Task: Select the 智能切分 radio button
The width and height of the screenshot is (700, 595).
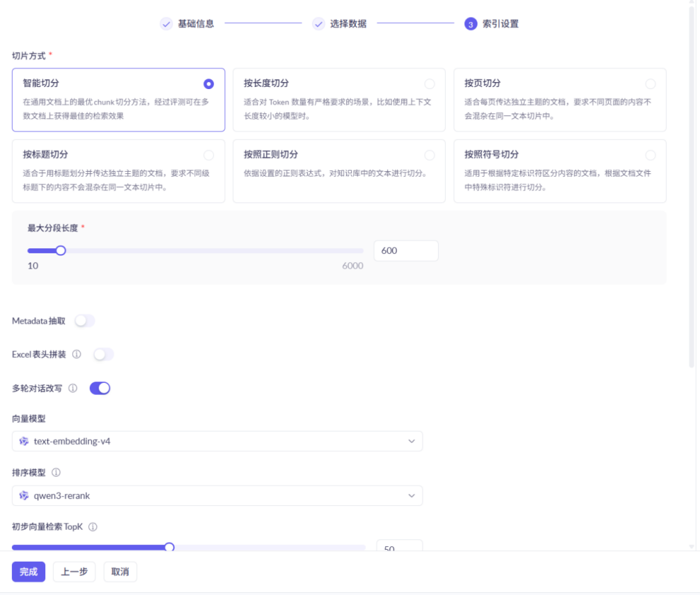Action: pyautogui.click(x=209, y=84)
